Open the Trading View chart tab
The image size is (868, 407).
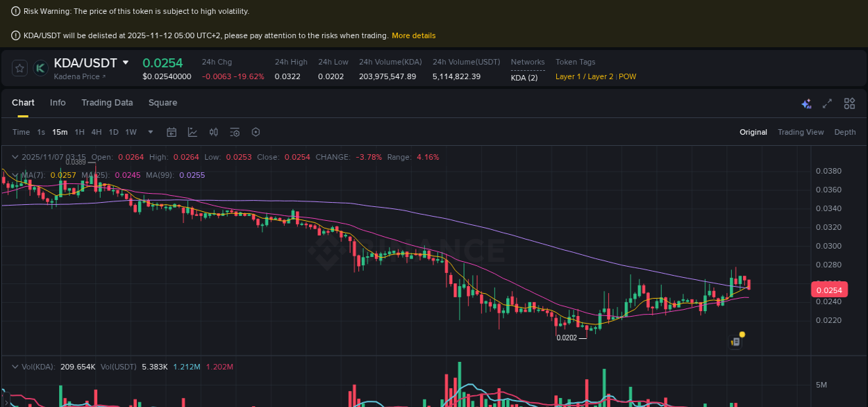tap(801, 132)
